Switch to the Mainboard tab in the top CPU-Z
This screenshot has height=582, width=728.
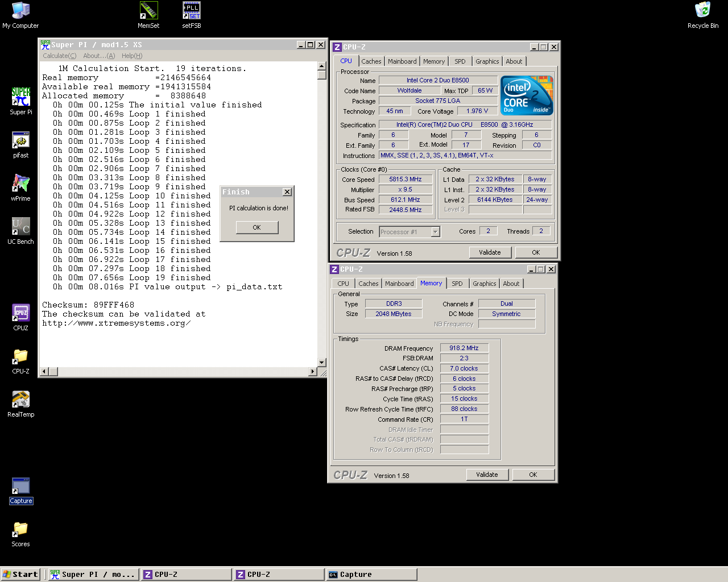(403, 61)
